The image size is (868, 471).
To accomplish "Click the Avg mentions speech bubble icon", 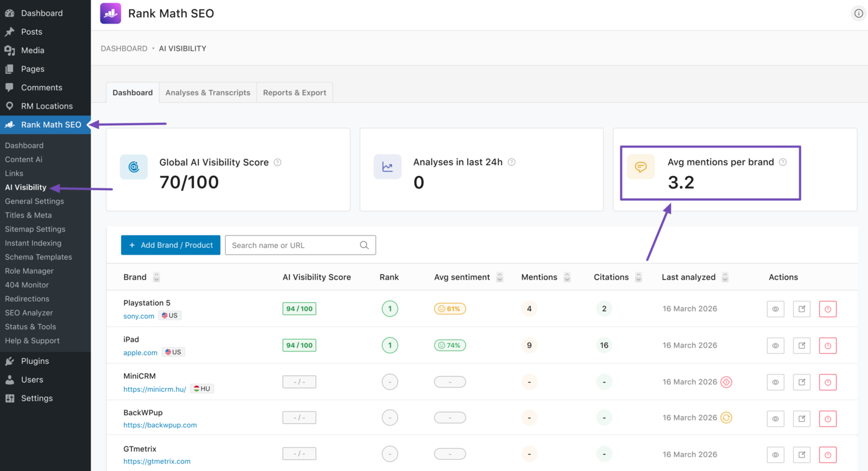I will (641, 167).
